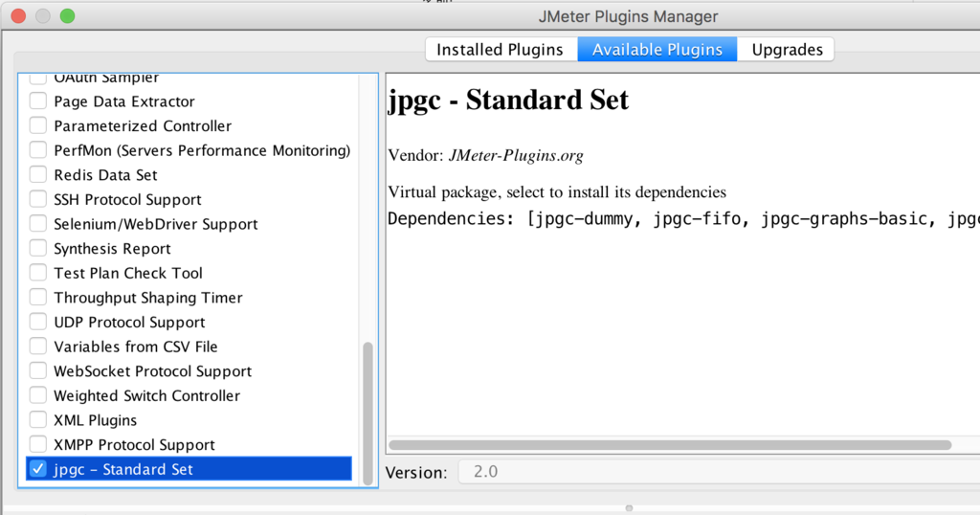
Task: Select the UDP Protocol Support row text
Action: [129, 322]
